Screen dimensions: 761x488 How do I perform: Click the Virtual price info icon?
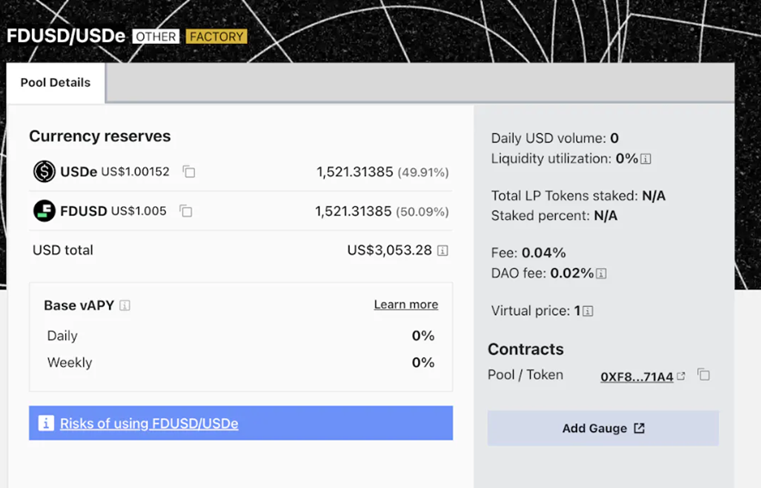pos(588,311)
